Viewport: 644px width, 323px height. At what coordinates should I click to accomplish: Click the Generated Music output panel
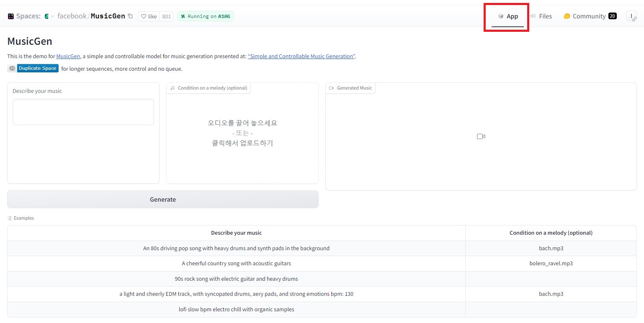click(481, 136)
